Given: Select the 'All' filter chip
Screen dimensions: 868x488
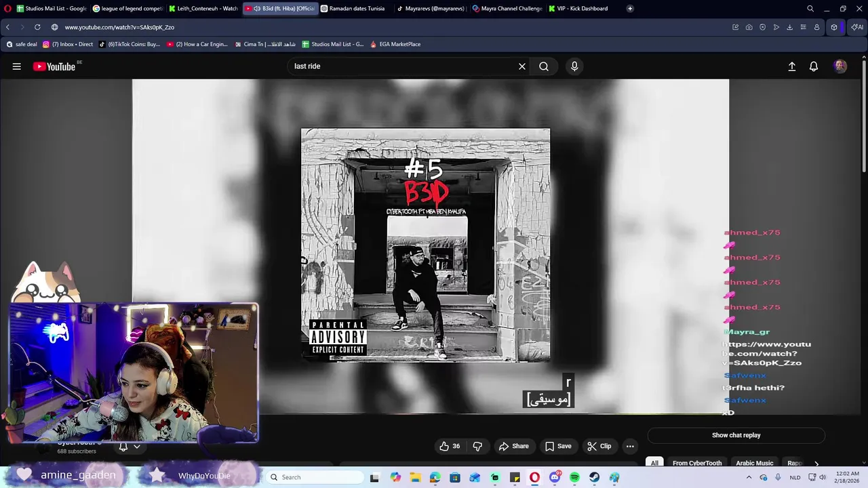Looking at the screenshot, I should click(654, 463).
